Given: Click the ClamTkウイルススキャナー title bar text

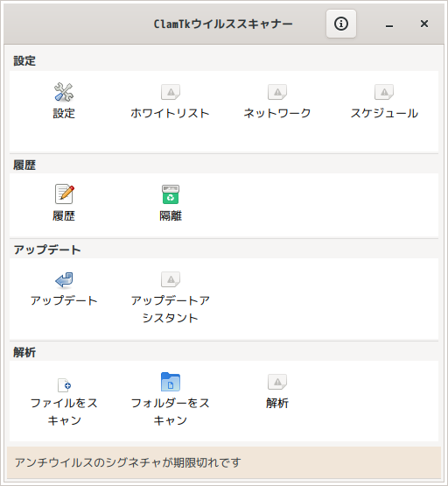Looking at the screenshot, I should click(x=223, y=24).
